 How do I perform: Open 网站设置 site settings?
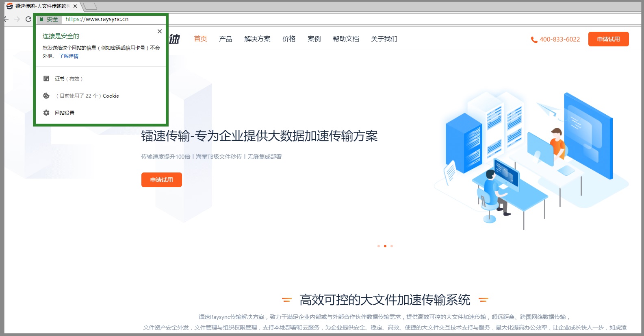click(x=59, y=113)
